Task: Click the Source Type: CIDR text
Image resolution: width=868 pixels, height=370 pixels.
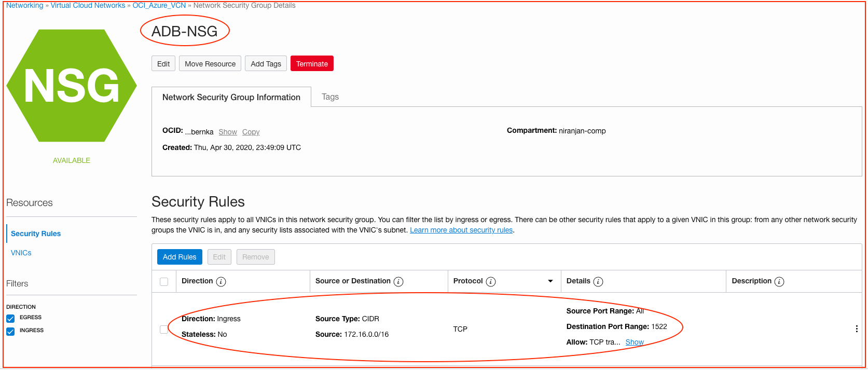Action: click(347, 319)
